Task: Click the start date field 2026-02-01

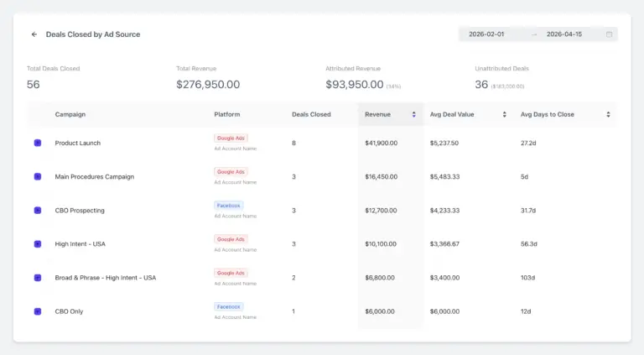Action: (x=486, y=34)
